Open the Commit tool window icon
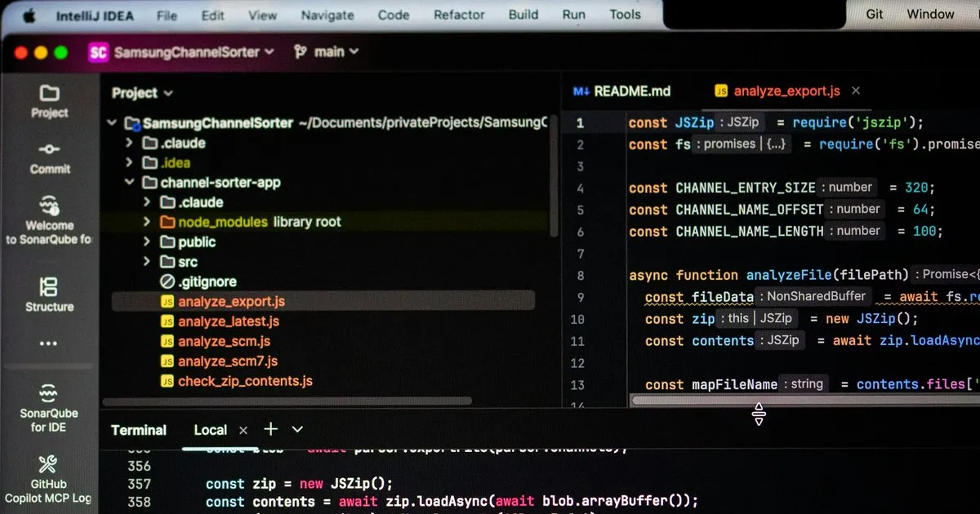The width and height of the screenshot is (980, 514). (49, 149)
